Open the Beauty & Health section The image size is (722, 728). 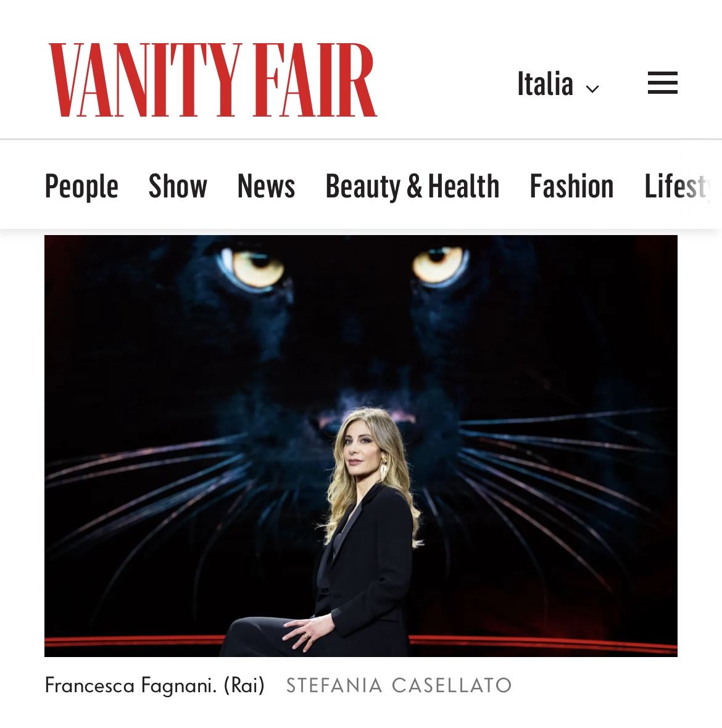[x=412, y=186]
